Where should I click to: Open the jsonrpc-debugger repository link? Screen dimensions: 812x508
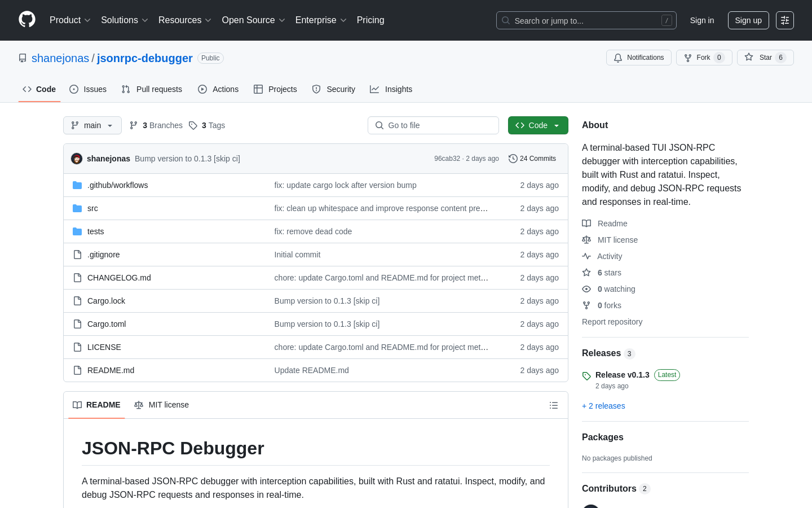145,58
